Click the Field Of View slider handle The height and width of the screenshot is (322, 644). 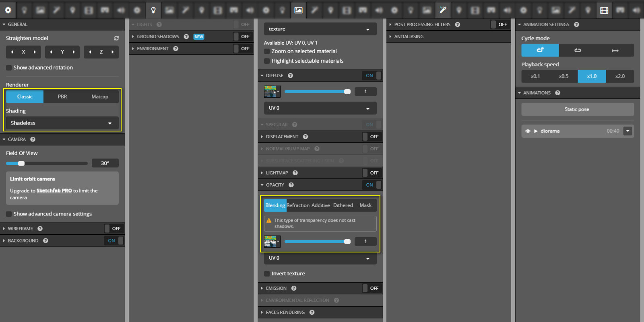point(21,163)
